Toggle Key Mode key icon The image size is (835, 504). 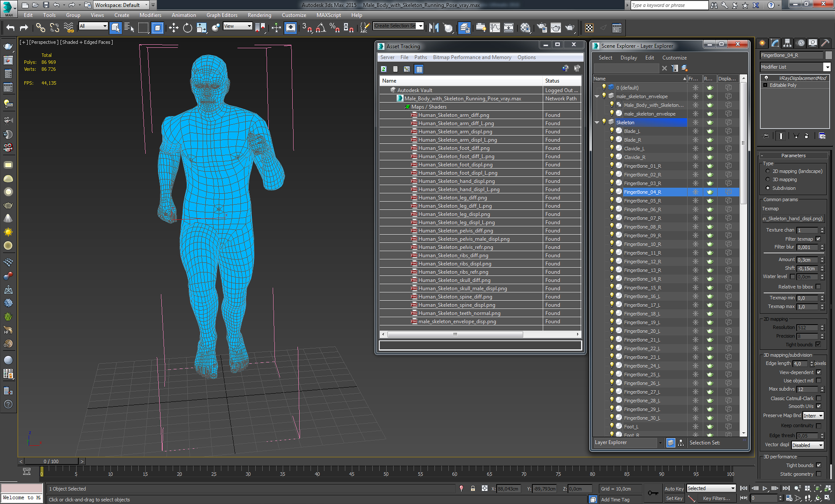(x=653, y=493)
